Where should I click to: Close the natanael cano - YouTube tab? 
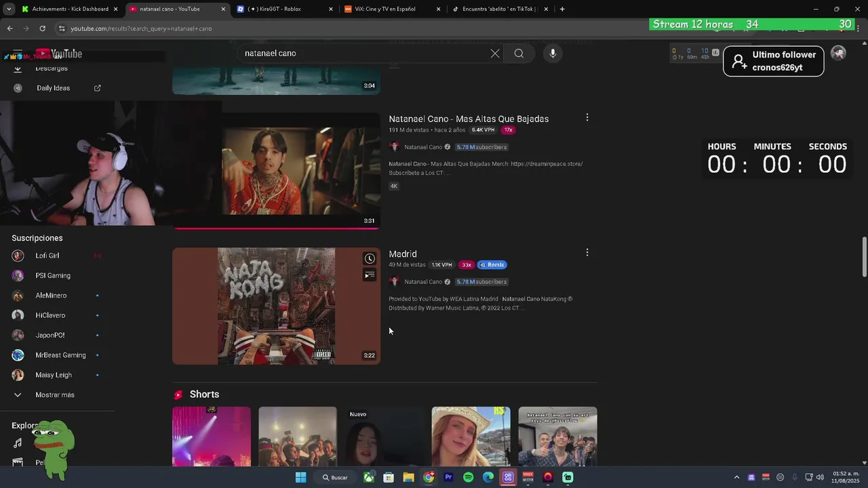(223, 9)
